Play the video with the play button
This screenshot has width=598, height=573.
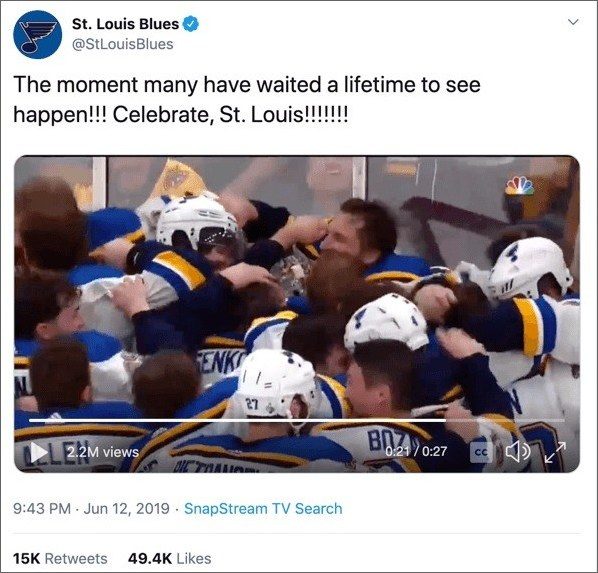click(39, 452)
